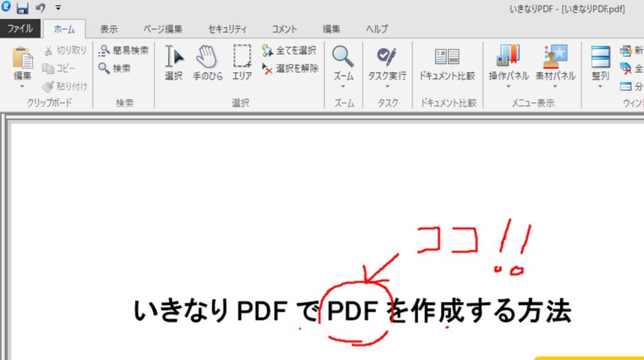Switch to the コメント ribbon tab
This screenshot has width=644, height=360.
[284, 29]
